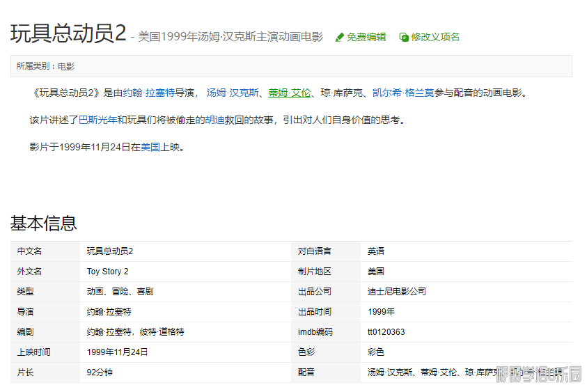Select the 导演 row label

point(25,312)
